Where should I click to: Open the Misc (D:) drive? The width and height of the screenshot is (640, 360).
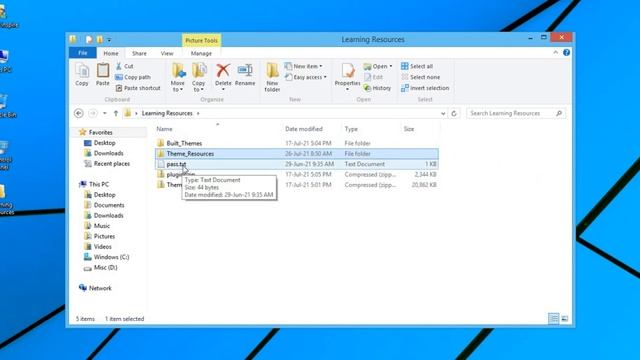pyautogui.click(x=105, y=268)
